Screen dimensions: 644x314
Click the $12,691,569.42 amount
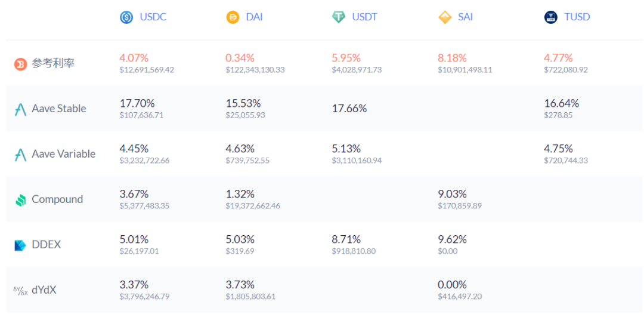coord(147,70)
